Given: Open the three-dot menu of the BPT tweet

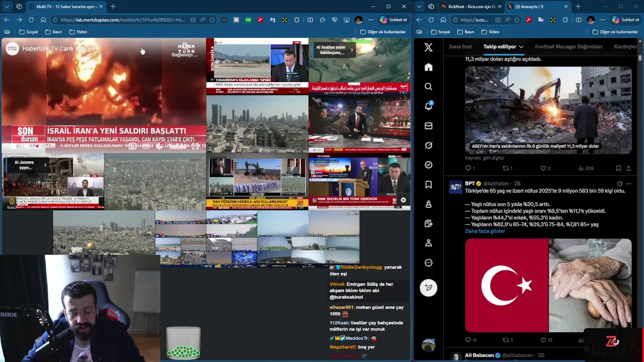Looking at the screenshot, I should (x=628, y=184).
